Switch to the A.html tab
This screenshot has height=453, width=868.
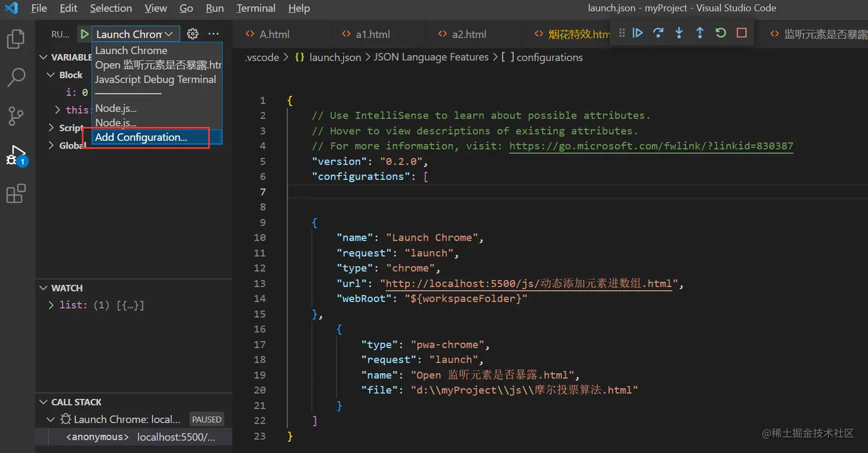tap(274, 34)
